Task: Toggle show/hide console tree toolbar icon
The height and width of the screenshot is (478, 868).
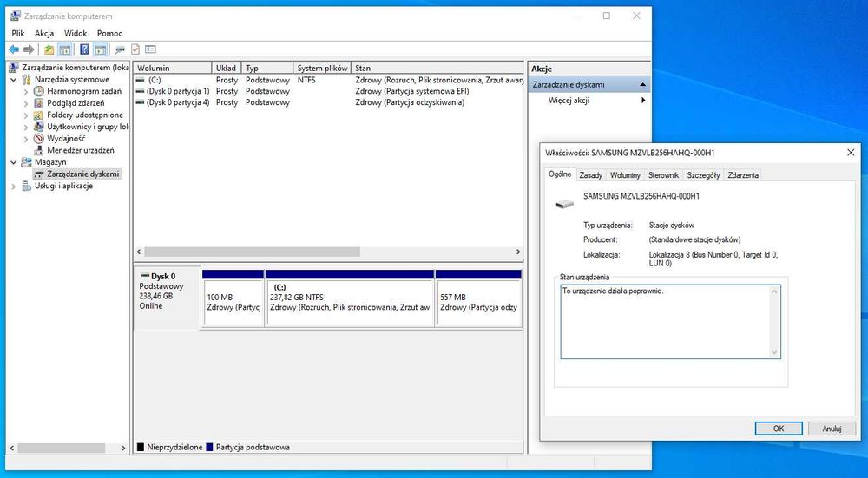Action: click(65, 49)
